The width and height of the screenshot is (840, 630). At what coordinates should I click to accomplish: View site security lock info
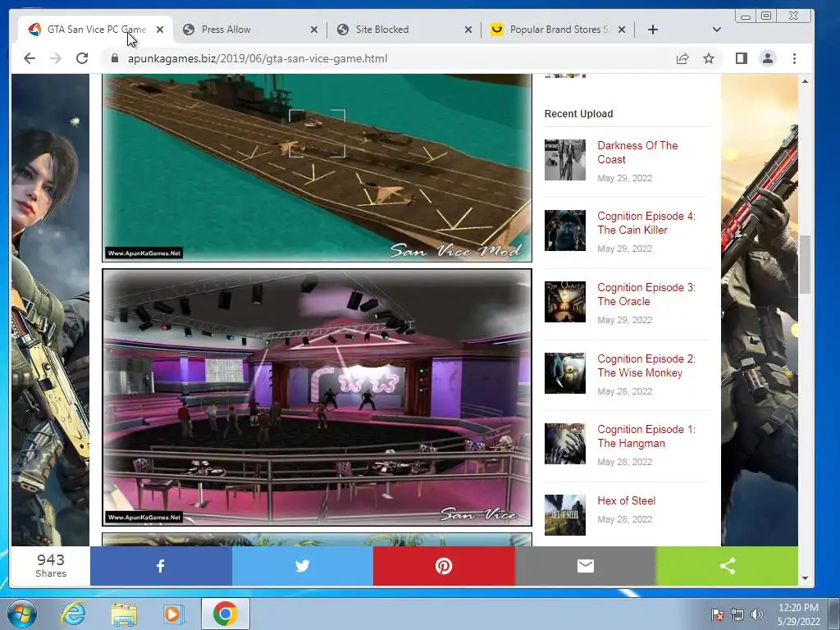[115, 58]
